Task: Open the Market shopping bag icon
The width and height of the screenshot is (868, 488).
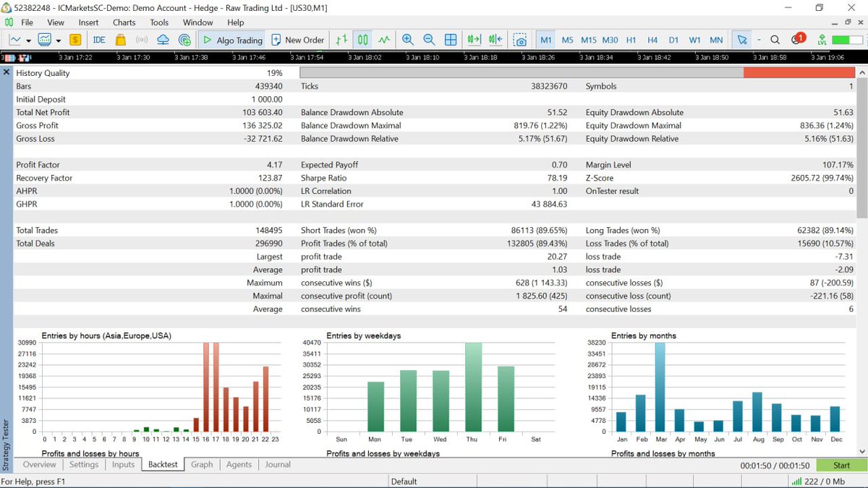Action: 120,40
